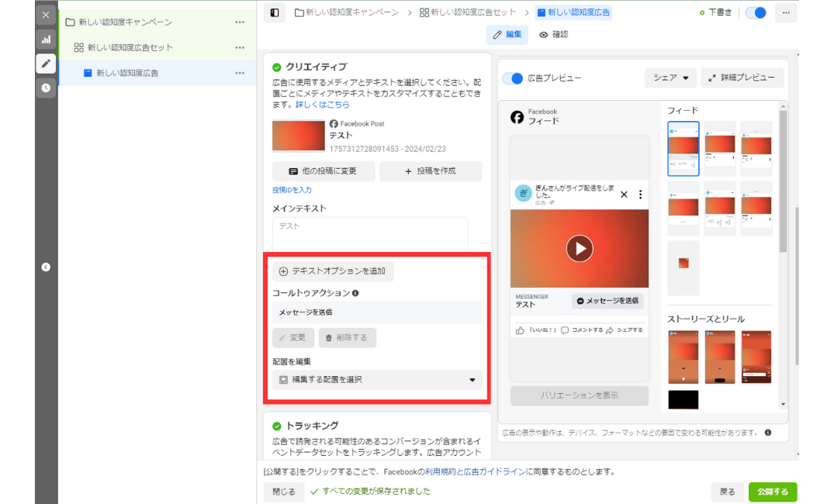Click the bar chart icon in left sidebar
The height and width of the screenshot is (504, 834).
(46, 39)
